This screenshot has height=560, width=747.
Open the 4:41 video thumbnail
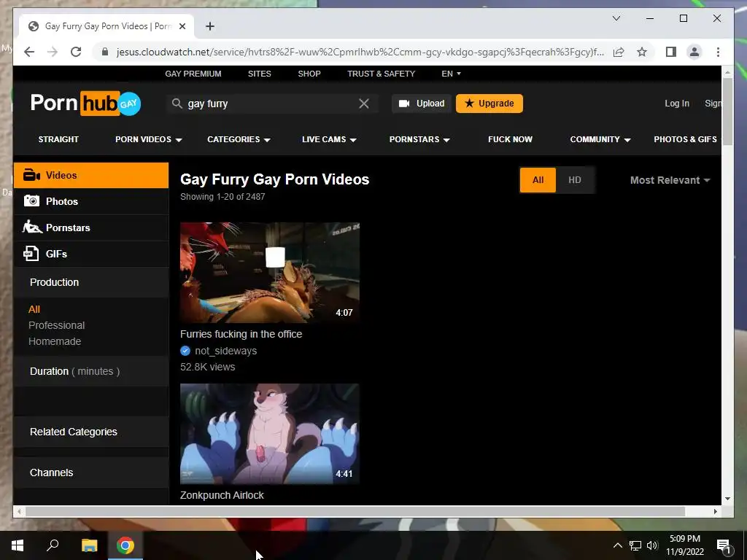(x=270, y=434)
